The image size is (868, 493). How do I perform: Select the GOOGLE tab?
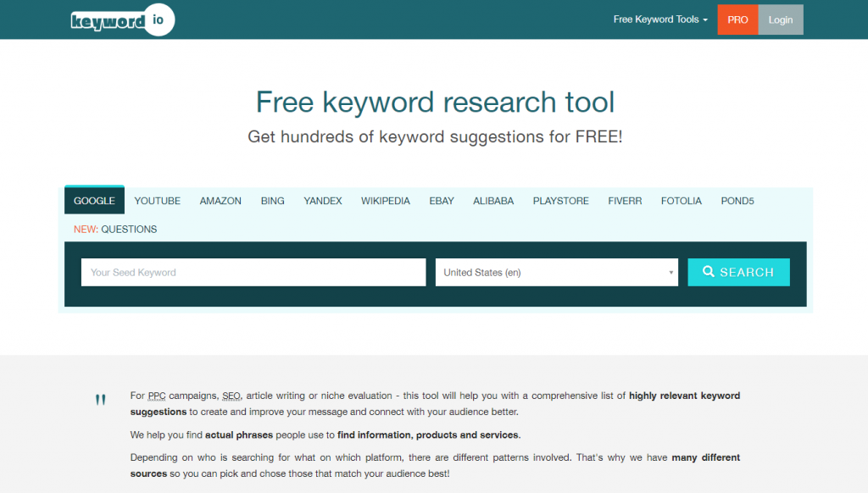(95, 200)
